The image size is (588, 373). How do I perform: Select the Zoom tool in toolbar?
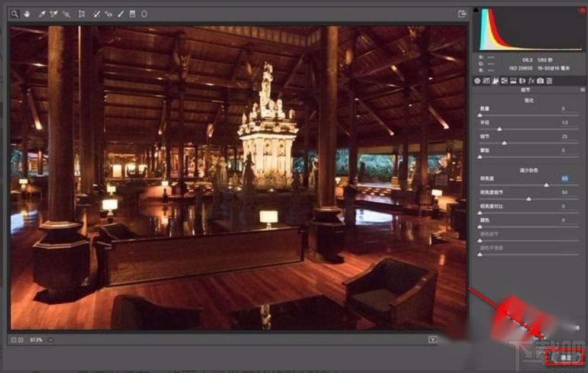(15, 13)
